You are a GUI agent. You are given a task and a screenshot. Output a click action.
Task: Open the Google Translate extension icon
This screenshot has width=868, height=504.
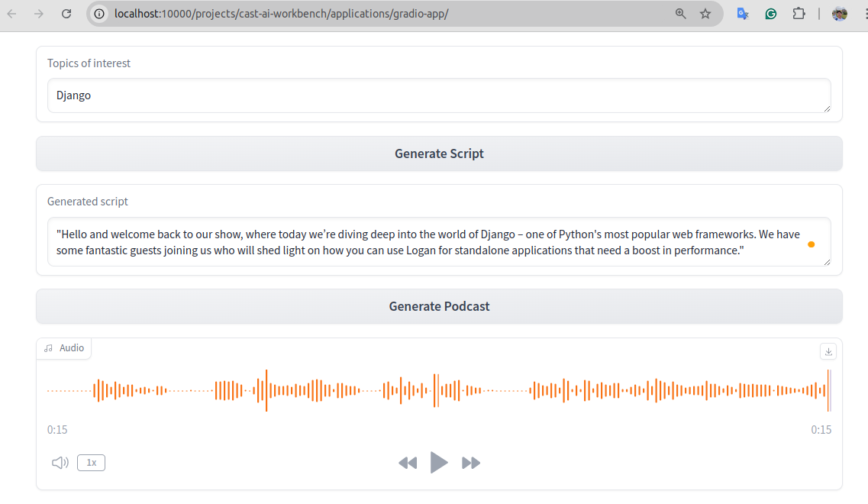pyautogui.click(x=743, y=14)
